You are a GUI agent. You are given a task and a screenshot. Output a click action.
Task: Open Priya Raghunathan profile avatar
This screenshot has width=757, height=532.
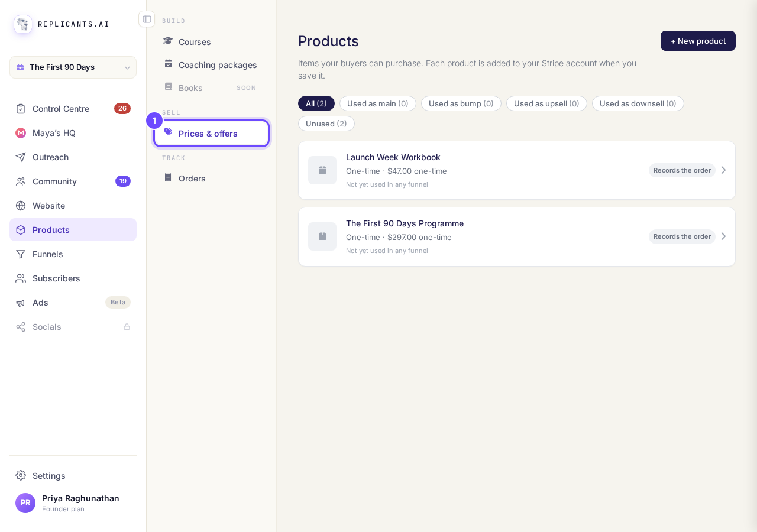[25, 503]
